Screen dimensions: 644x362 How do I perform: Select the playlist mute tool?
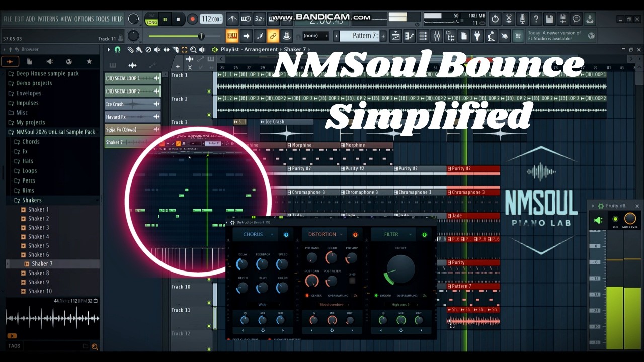click(157, 50)
